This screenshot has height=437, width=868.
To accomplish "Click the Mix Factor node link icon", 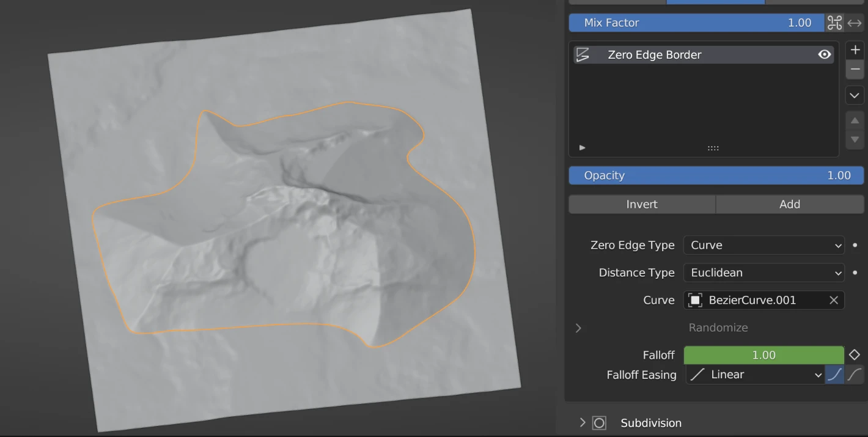I will pyautogui.click(x=834, y=23).
